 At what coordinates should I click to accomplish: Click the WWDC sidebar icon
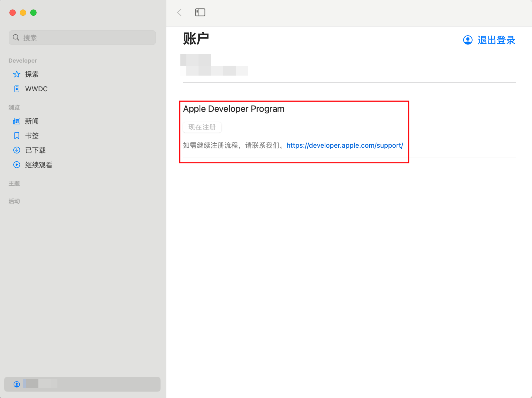tap(16, 89)
